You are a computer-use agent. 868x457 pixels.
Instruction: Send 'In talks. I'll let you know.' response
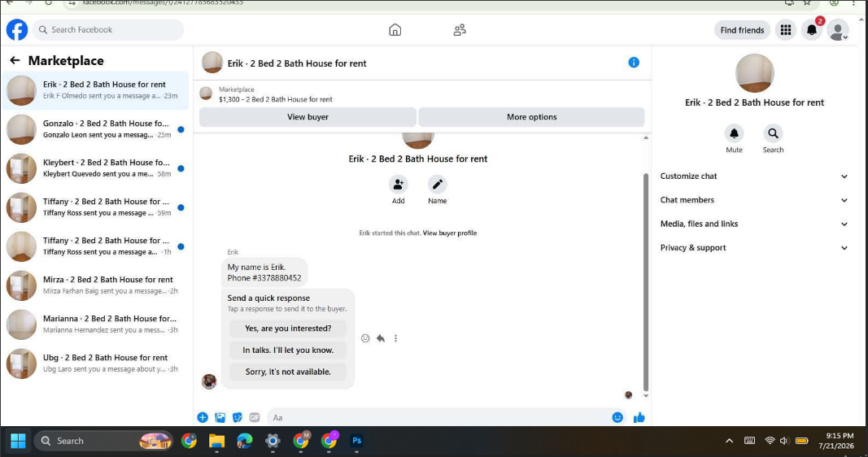pos(288,350)
